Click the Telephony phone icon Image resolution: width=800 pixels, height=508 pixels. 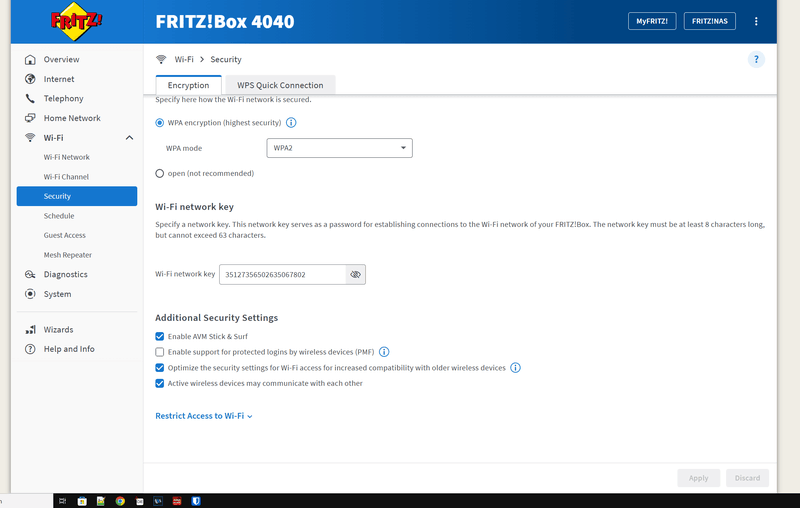[x=30, y=98]
